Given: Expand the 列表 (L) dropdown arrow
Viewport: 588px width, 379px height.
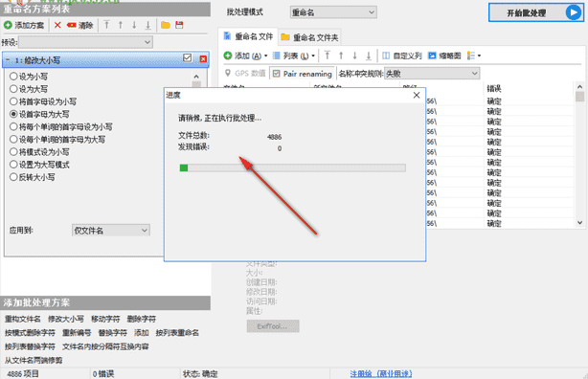Looking at the screenshot, I should pos(313,56).
